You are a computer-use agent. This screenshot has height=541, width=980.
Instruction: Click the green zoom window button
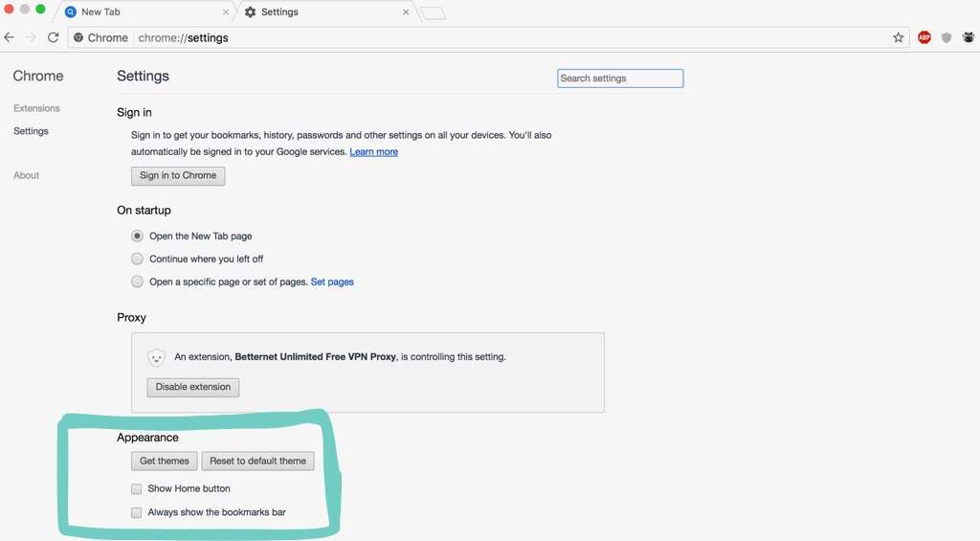click(x=40, y=10)
